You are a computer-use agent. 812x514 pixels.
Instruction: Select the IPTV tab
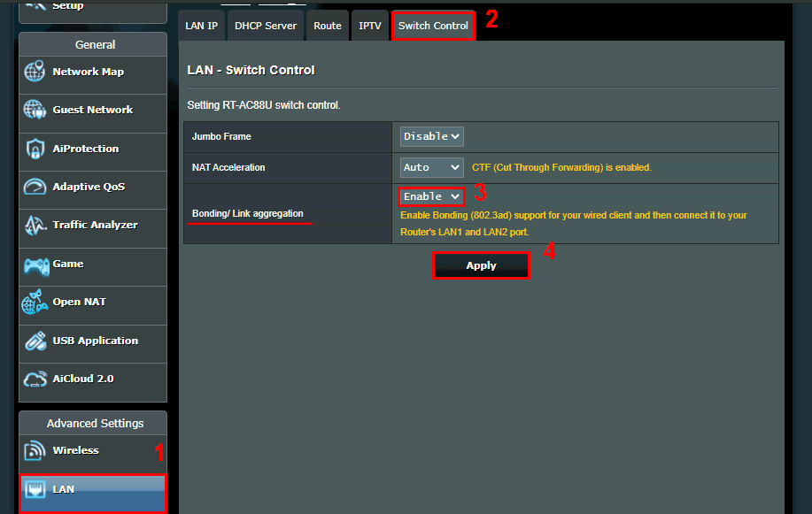(x=370, y=26)
